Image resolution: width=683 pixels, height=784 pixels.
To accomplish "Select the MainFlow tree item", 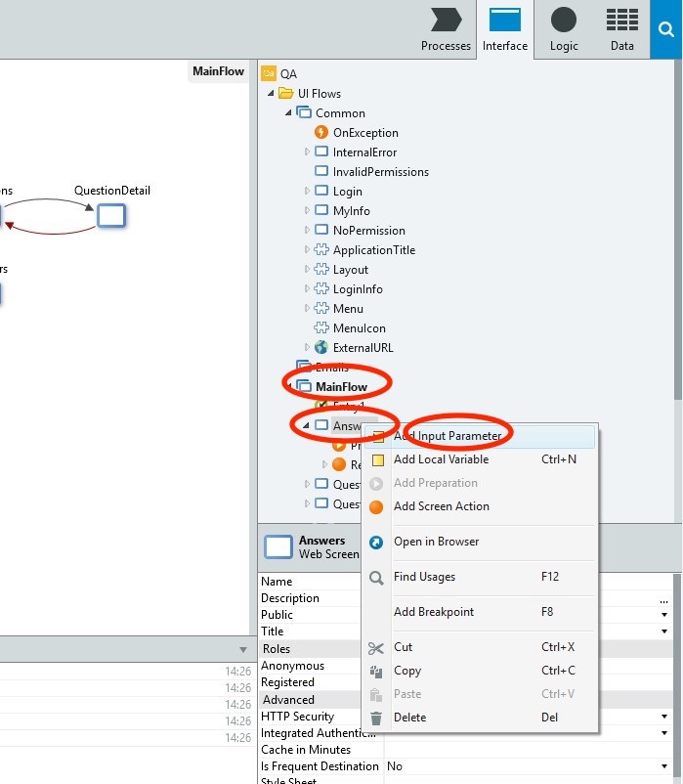I will (x=341, y=386).
